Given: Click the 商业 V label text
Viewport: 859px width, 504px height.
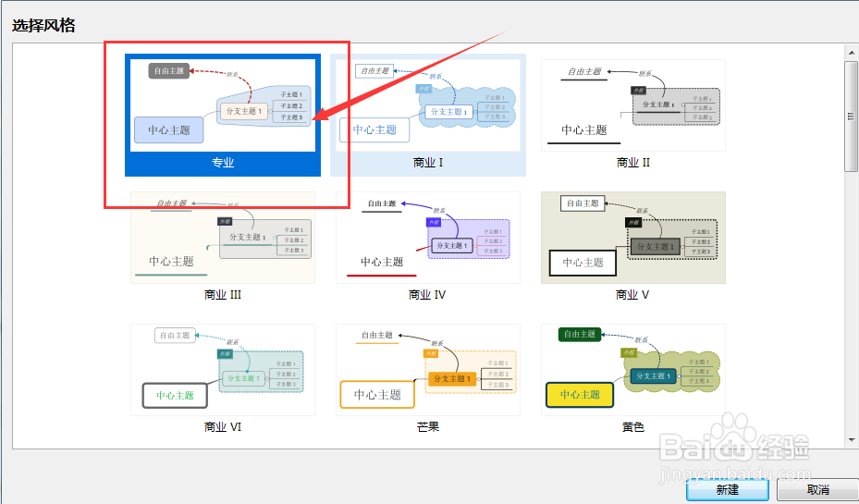Looking at the screenshot, I should 632,295.
